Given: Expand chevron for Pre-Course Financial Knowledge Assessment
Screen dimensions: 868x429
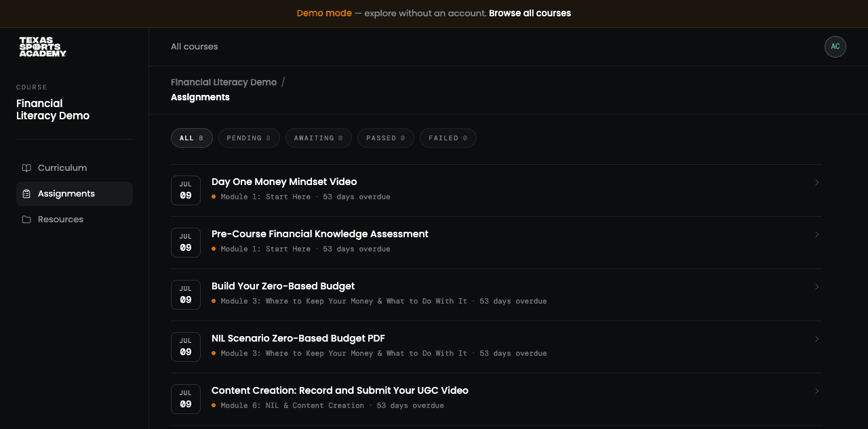Looking at the screenshot, I should [816, 234].
